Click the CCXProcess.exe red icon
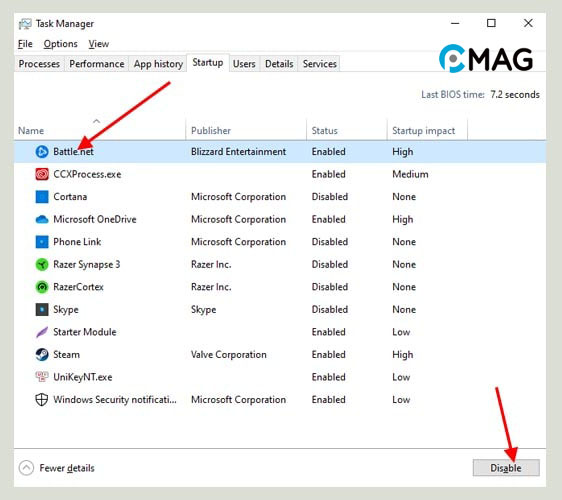 click(x=42, y=174)
